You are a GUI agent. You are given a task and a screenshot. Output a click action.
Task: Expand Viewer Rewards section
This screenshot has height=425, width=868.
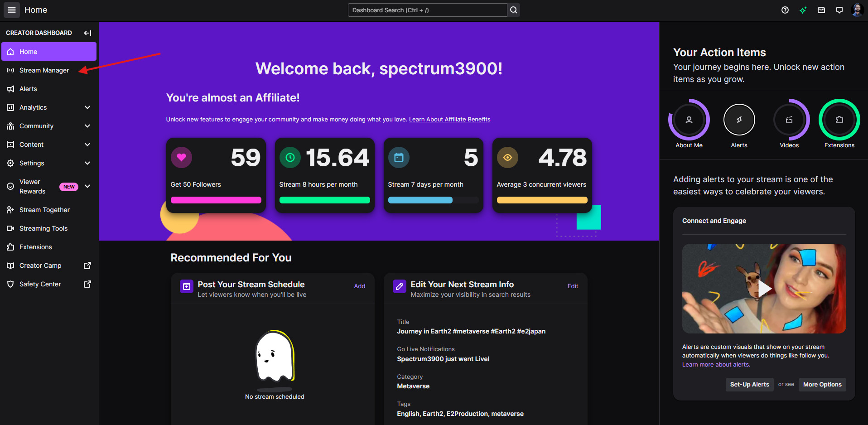tap(87, 186)
